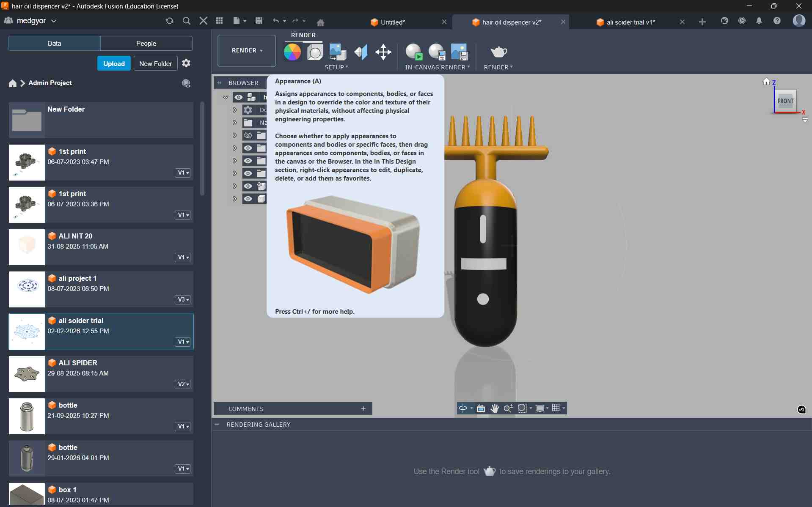Start In-Canvas Render

pyautogui.click(x=414, y=52)
